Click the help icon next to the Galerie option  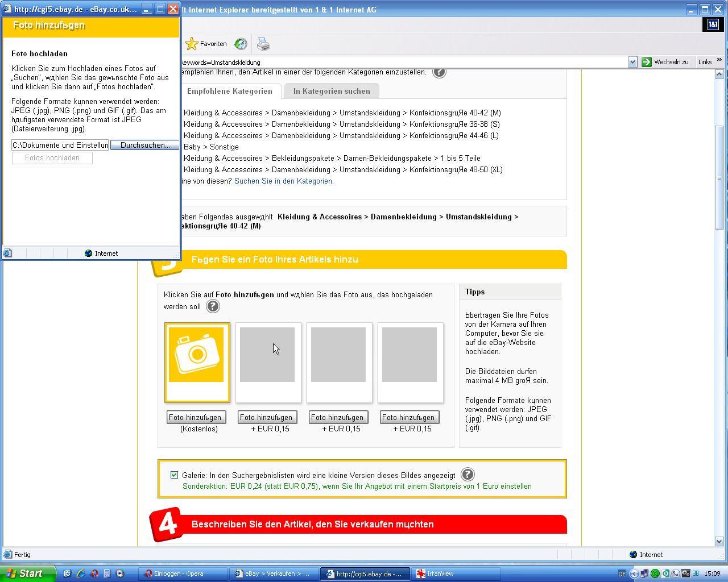coord(467,475)
